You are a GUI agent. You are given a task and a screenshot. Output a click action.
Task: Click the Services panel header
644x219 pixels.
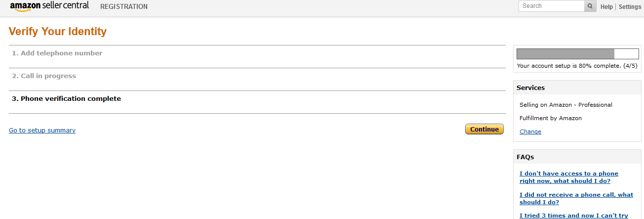click(531, 88)
